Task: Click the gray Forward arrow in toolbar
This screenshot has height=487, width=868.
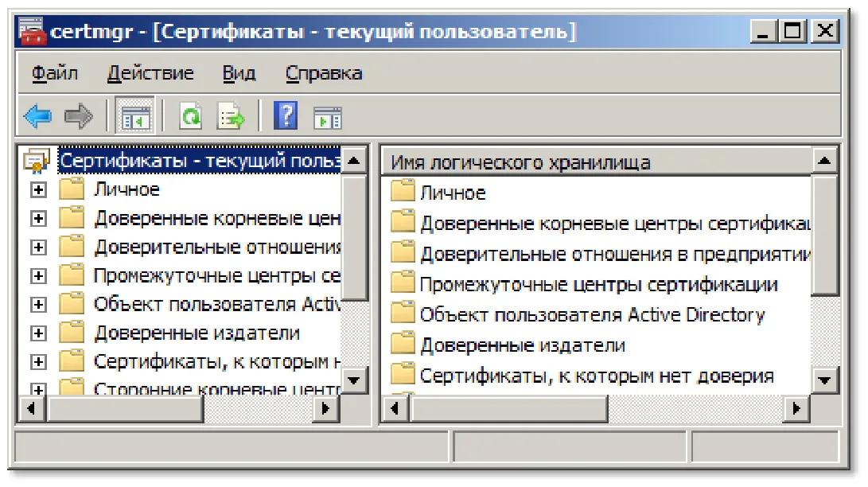Action: [79, 116]
